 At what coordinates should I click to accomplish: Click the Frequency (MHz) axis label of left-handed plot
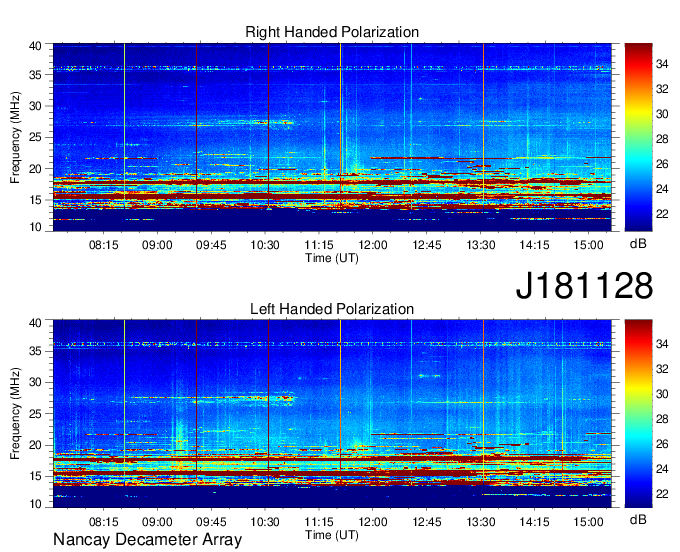15,414
